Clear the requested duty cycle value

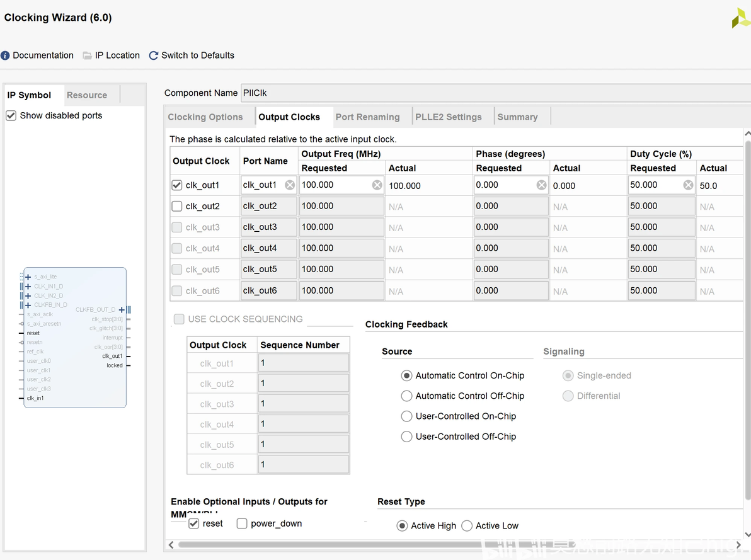pyautogui.click(x=688, y=185)
